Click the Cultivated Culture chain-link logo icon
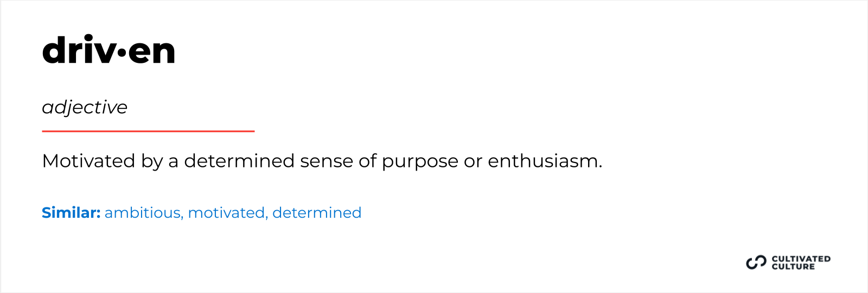This screenshot has width=868, height=293. (x=756, y=263)
